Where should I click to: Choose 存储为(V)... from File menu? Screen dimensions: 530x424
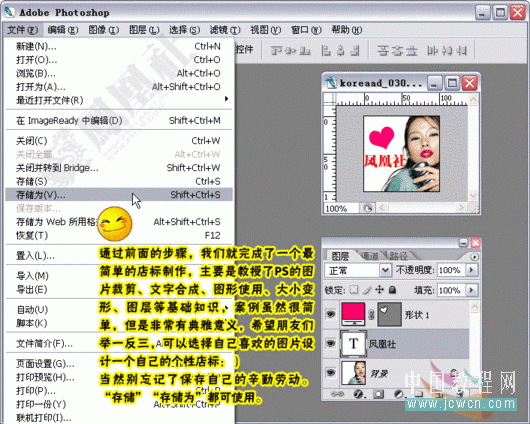click(118, 195)
